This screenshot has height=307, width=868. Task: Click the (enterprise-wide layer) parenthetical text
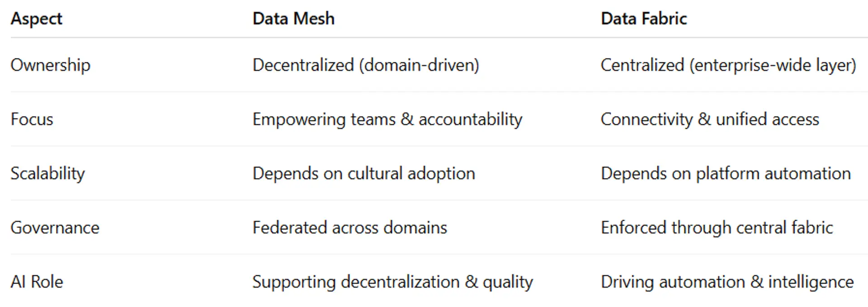tap(773, 65)
